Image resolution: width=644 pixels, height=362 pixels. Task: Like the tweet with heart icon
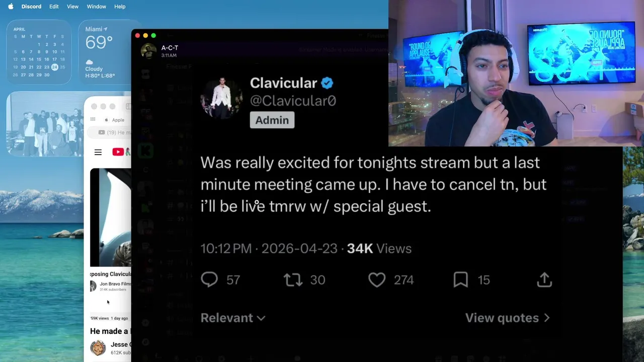click(377, 280)
